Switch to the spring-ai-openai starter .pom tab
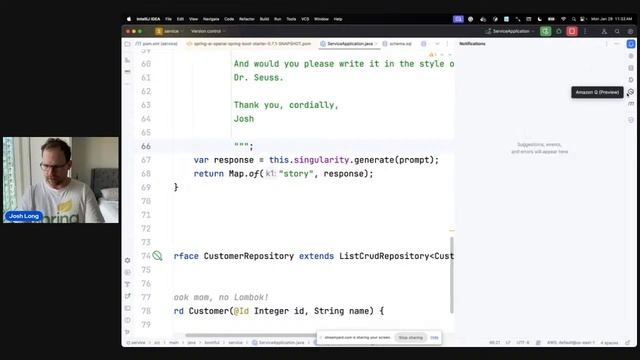The width and height of the screenshot is (640, 360). point(249,44)
